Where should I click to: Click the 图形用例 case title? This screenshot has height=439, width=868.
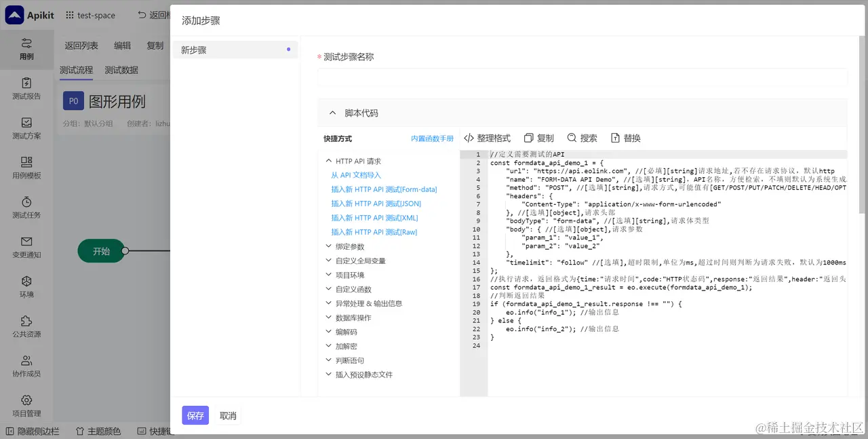coord(117,101)
